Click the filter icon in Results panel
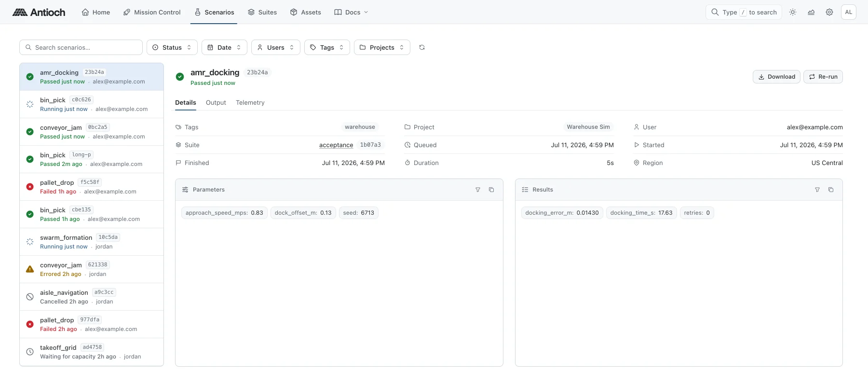Screen dimensions: 868x386 [817, 190]
